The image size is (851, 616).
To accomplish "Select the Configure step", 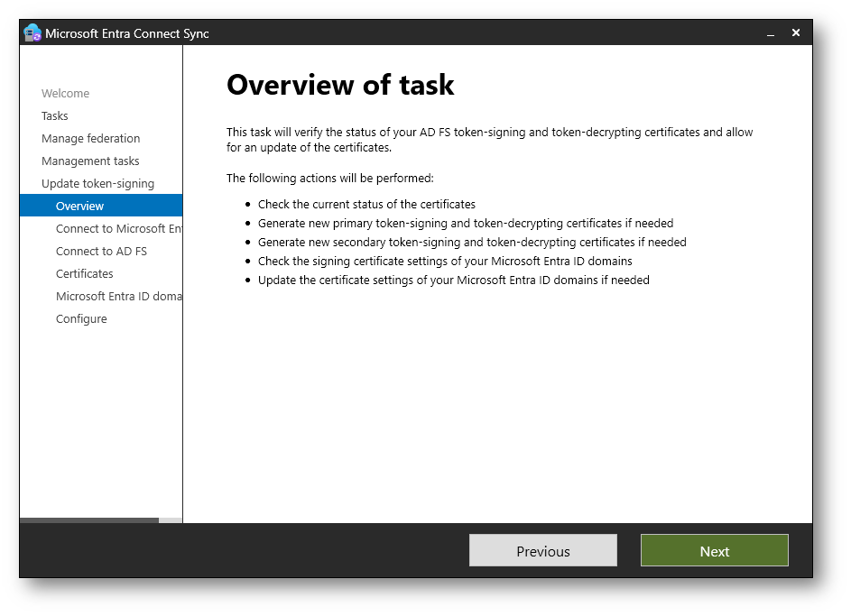I will 81,319.
